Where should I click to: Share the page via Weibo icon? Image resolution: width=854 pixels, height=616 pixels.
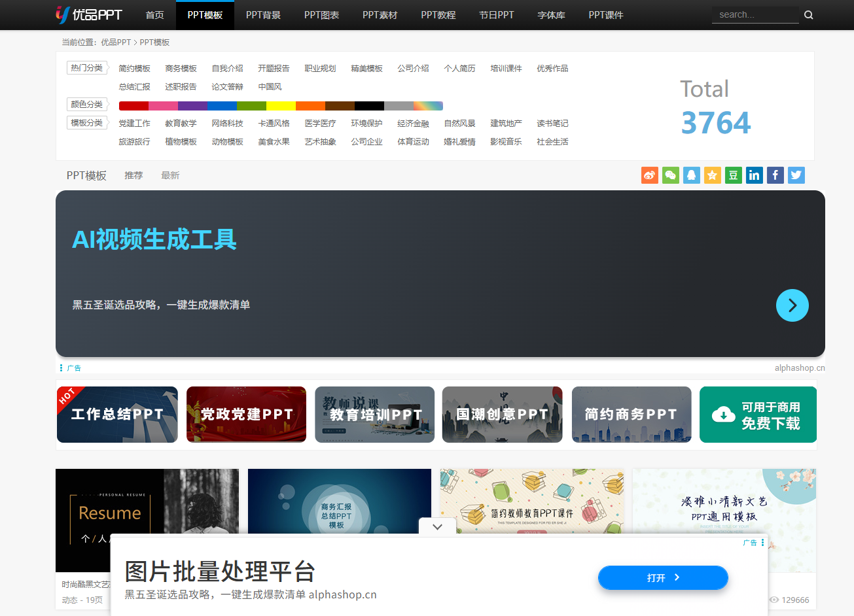tap(649, 175)
